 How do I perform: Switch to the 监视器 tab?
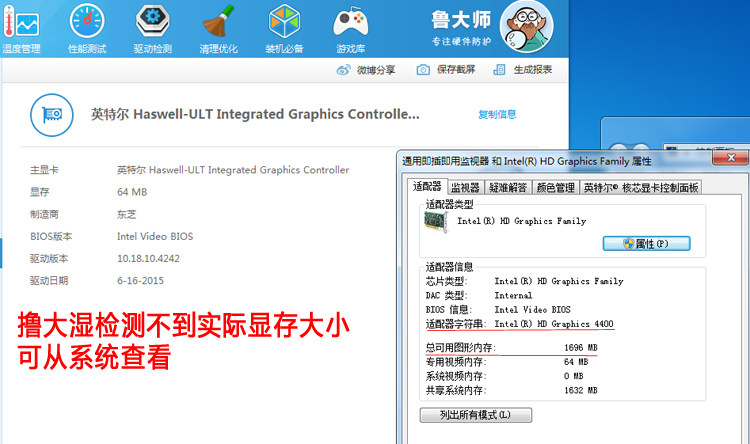click(465, 188)
